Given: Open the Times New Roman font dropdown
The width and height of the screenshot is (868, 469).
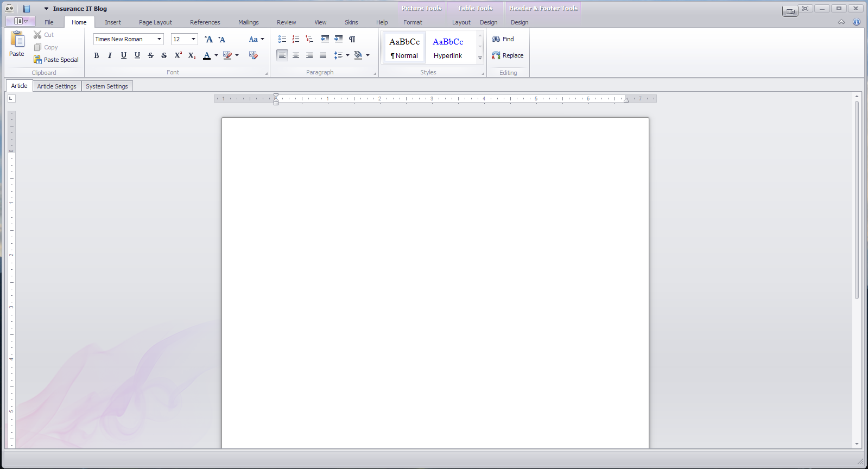Looking at the screenshot, I should coord(159,39).
